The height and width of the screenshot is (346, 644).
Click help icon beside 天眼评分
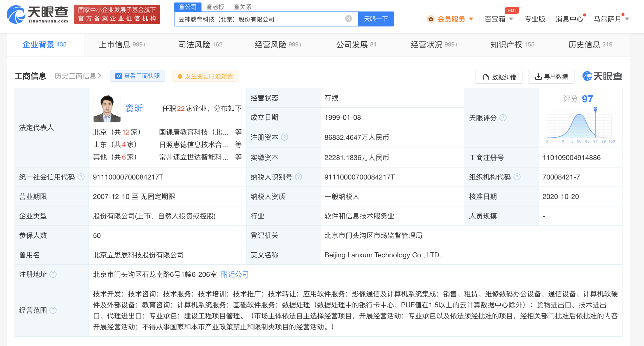503,118
